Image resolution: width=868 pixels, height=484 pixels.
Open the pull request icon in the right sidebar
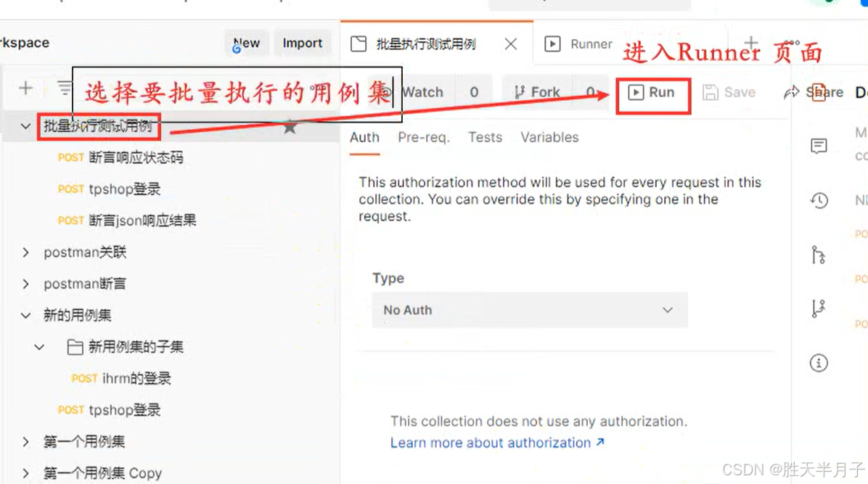tap(818, 255)
